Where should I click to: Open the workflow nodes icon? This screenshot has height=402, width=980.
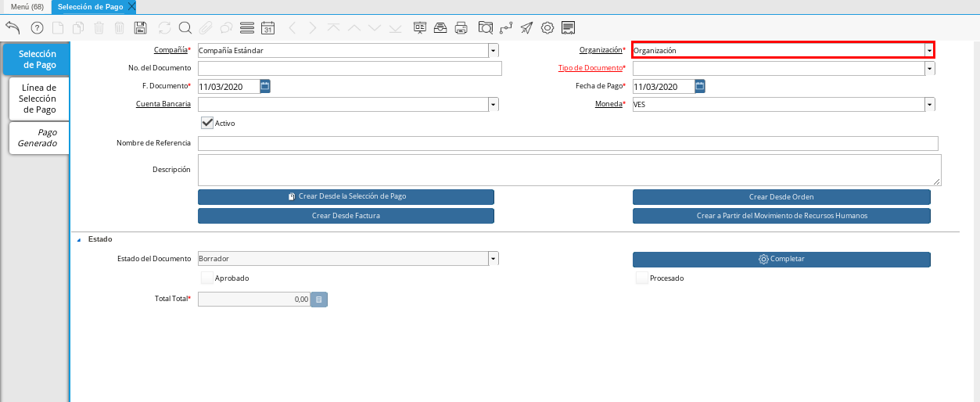coord(506,27)
